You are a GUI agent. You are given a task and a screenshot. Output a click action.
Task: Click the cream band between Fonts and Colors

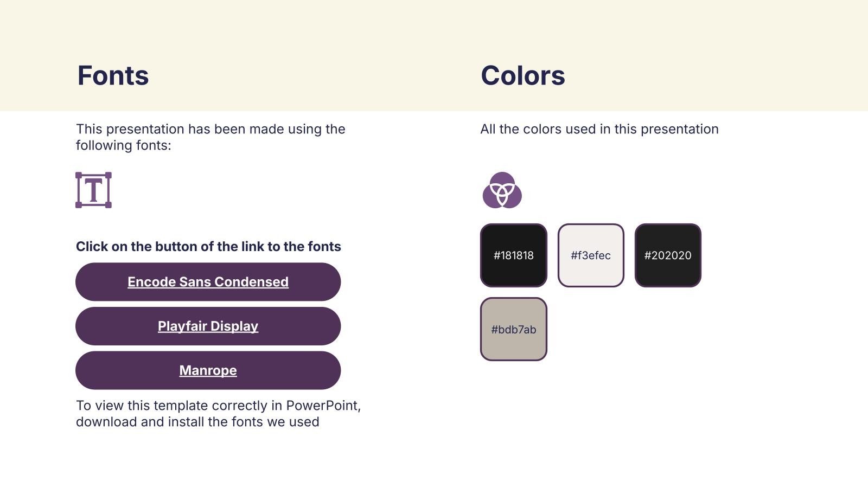coord(315,75)
